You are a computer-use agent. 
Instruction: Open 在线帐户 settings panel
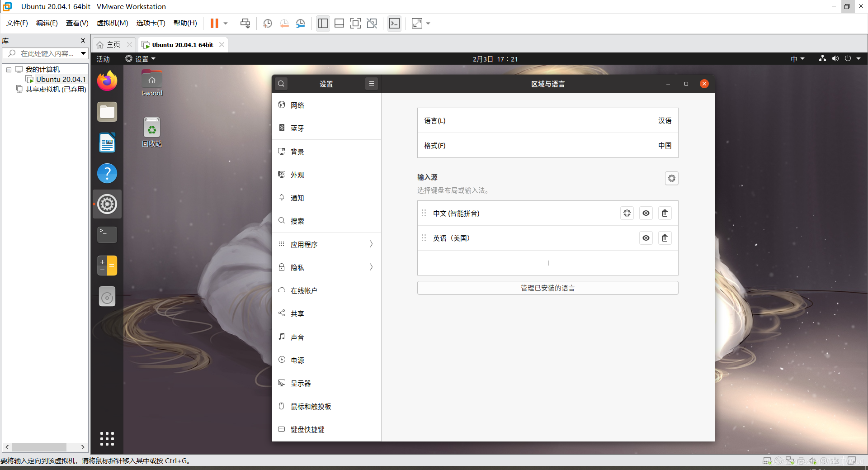pyautogui.click(x=326, y=290)
